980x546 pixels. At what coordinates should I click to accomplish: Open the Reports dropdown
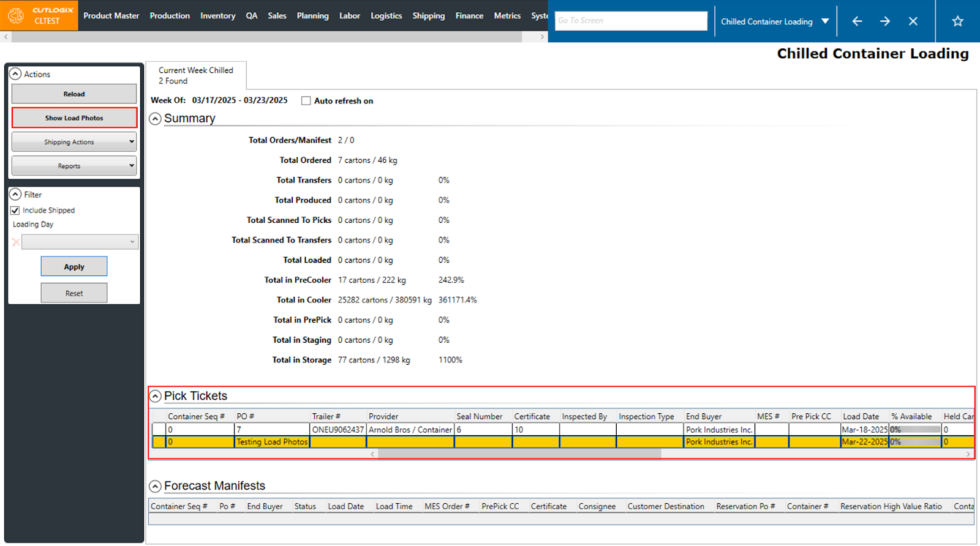(73, 166)
